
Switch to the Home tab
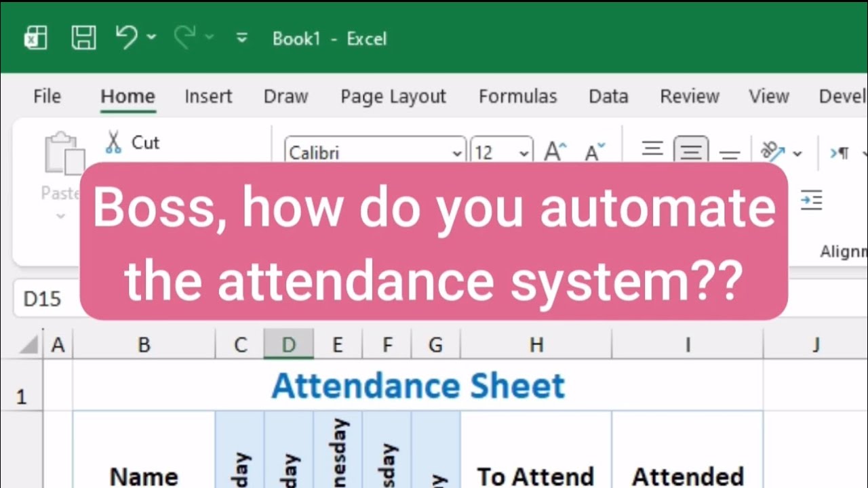[127, 96]
